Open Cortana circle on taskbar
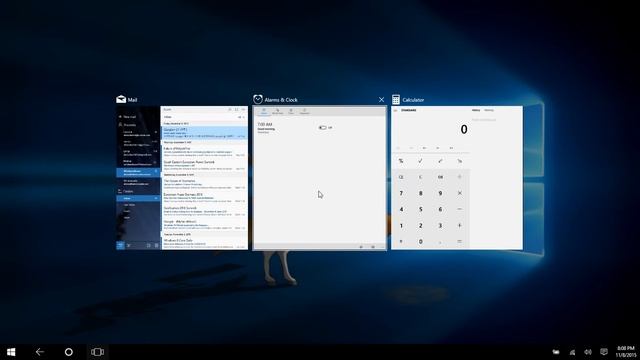This screenshot has width=640, height=360. point(69,352)
